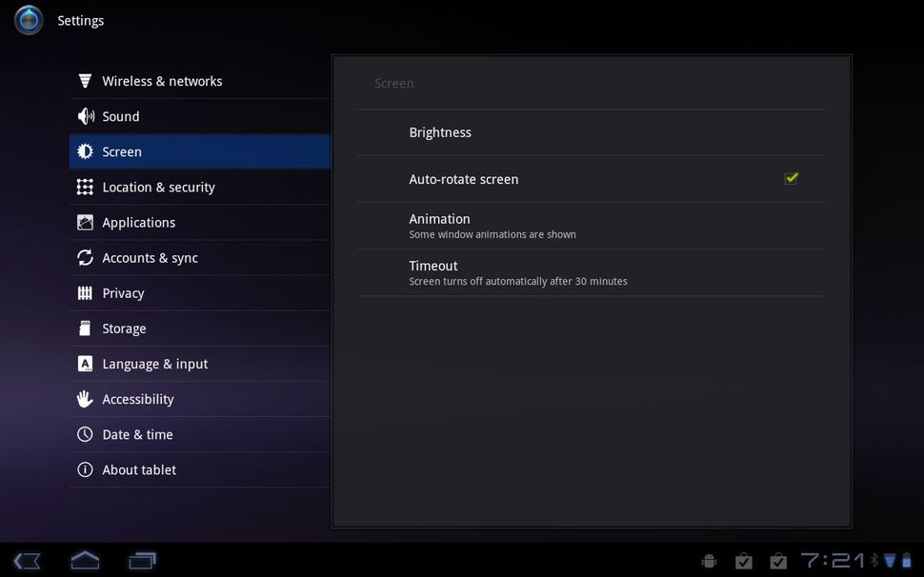
Task: Click the About tablet info icon
Action: coord(86,469)
